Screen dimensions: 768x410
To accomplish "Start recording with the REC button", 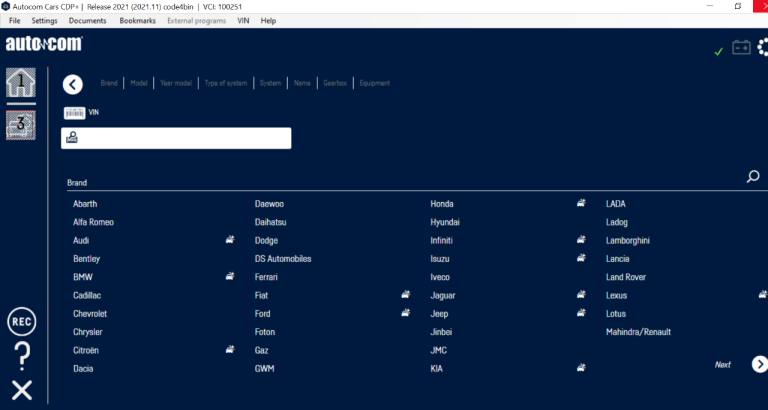I will click(x=21, y=322).
